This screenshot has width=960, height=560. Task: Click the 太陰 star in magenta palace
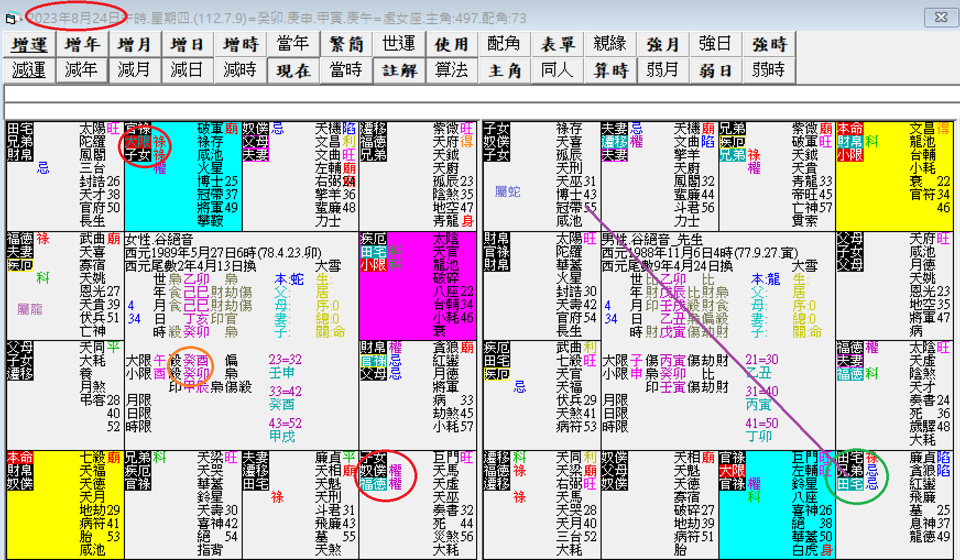446,239
